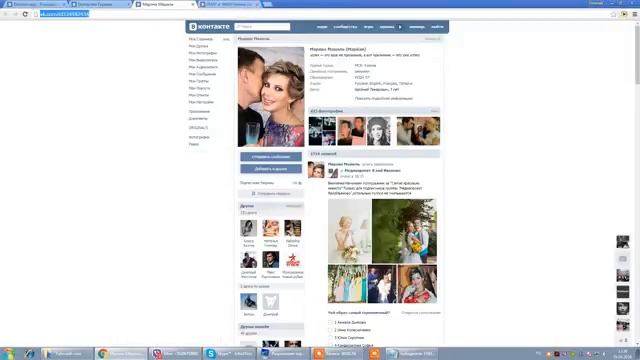Bookmark page with star icon in address bar
The image size is (640, 360).
pos(613,14)
